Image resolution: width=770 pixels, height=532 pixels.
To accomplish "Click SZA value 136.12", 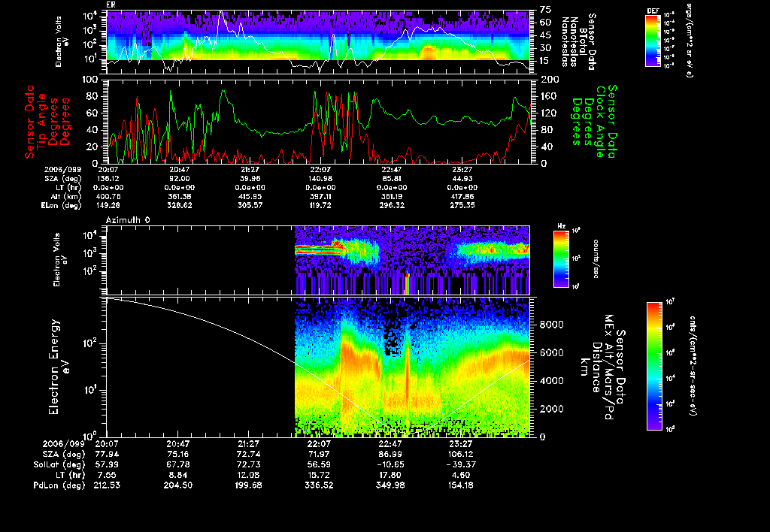I will pos(108,179).
